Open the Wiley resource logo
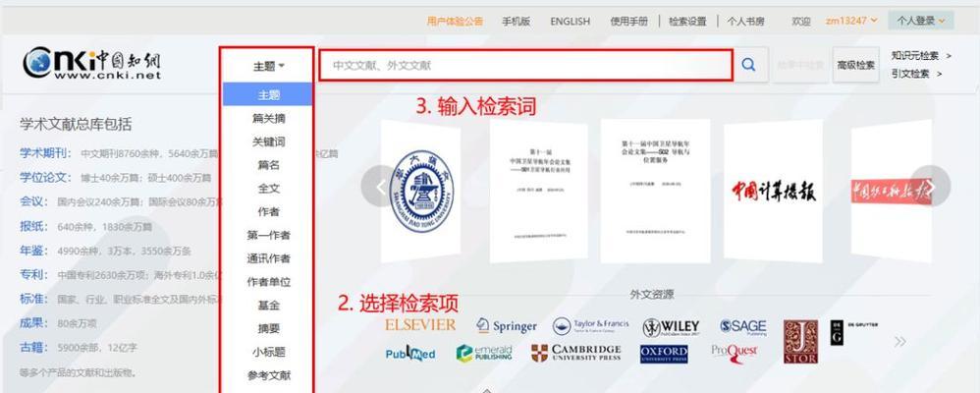Viewport: 980px width, 393px height. (671, 326)
